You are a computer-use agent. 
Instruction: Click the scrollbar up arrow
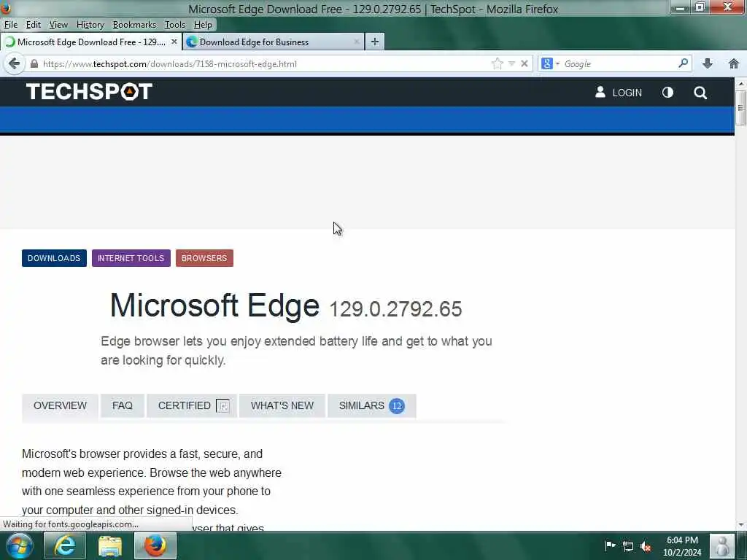pyautogui.click(x=741, y=83)
